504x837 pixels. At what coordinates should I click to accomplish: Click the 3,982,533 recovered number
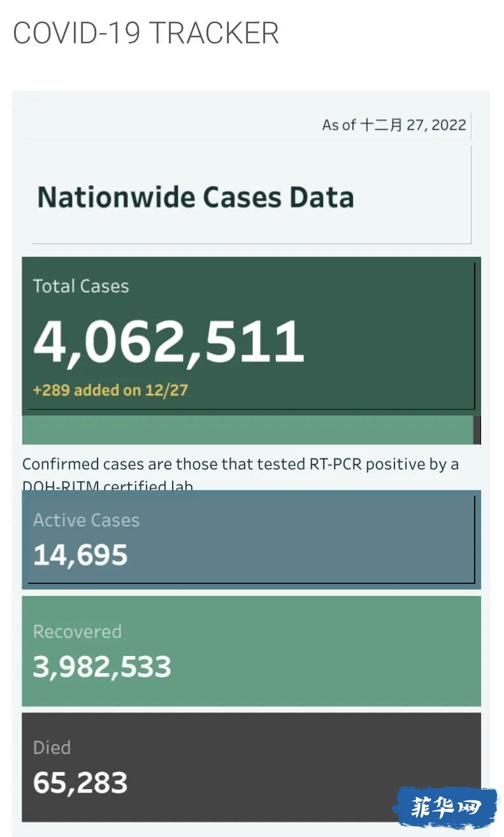[x=102, y=667]
